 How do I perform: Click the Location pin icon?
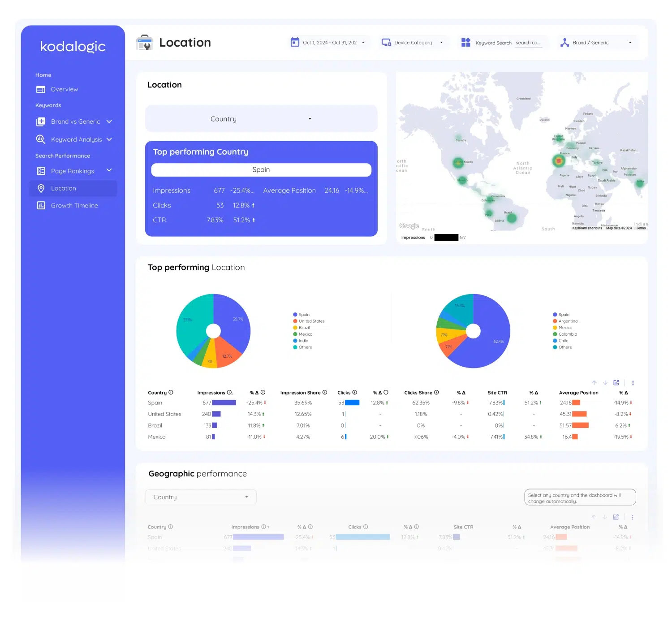(41, 188)
